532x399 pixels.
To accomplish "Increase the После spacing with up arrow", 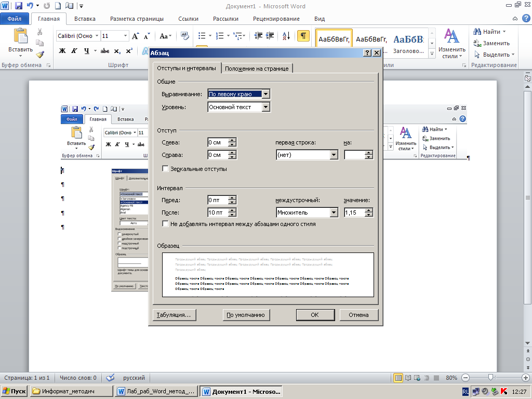I will pos(232,210).
